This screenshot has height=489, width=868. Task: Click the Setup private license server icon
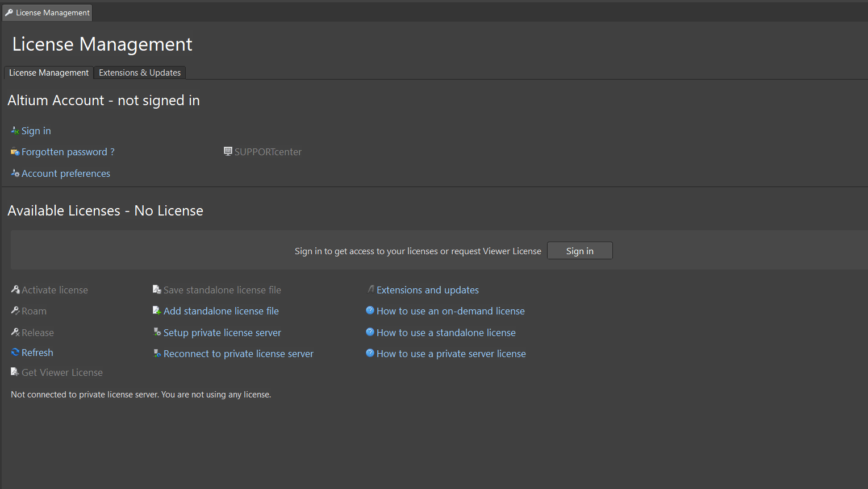tap(157, 333)
